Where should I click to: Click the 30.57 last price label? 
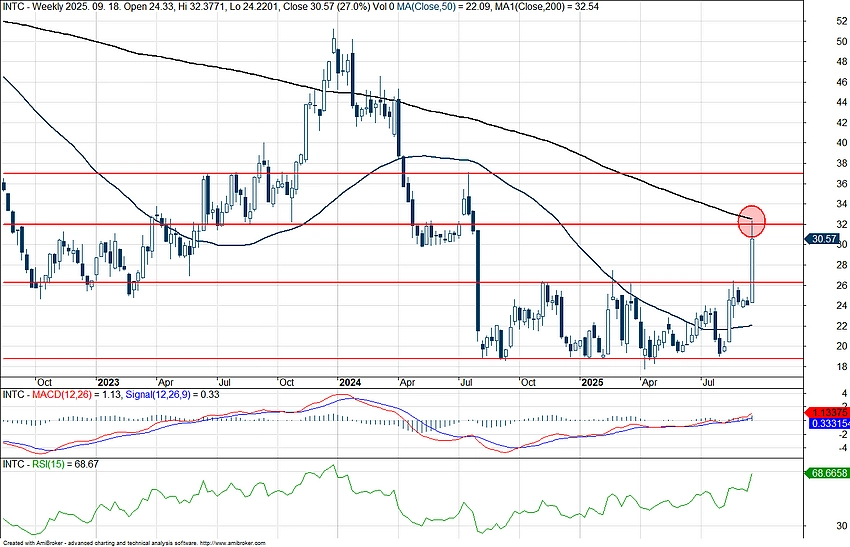click(825, 239)
